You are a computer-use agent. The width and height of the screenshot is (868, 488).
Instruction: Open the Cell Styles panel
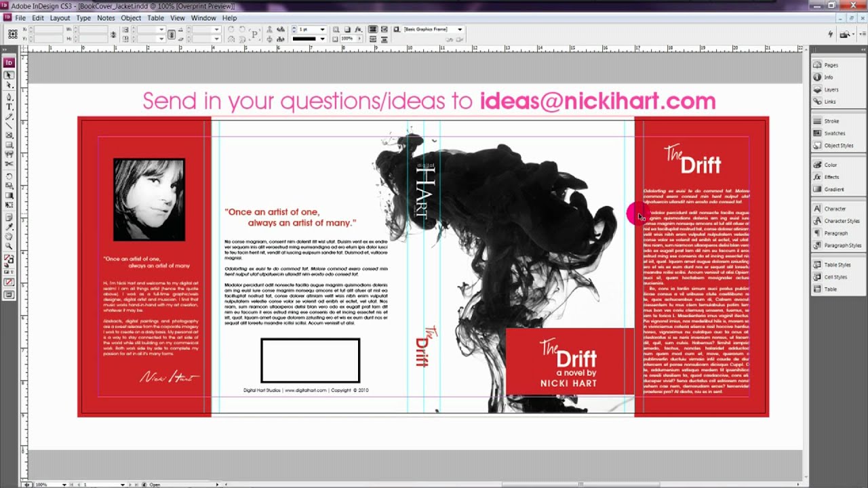[x=835, y=277]
